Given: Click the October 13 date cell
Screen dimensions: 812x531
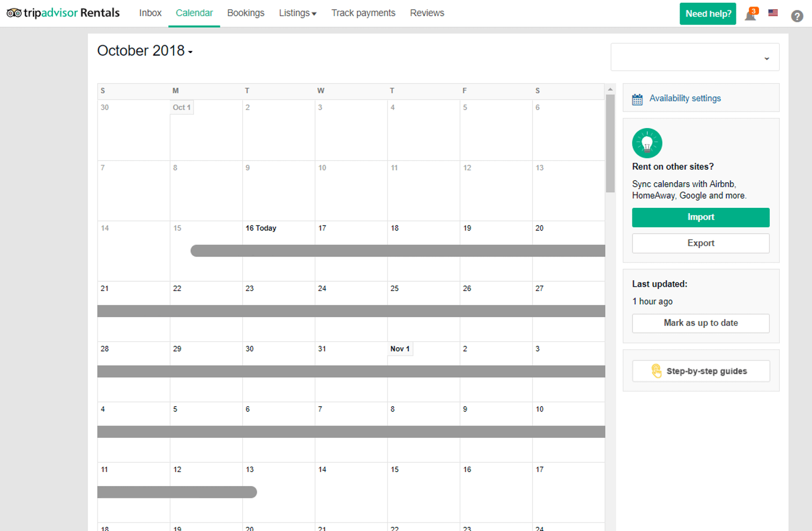Looking at the screenshot, I should 569,191.
